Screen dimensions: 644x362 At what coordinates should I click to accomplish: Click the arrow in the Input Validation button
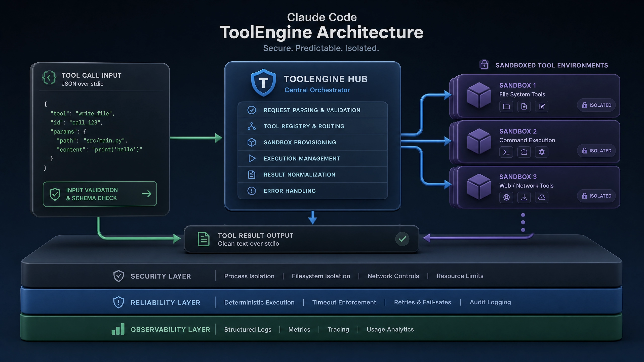[x=147, y=194]
